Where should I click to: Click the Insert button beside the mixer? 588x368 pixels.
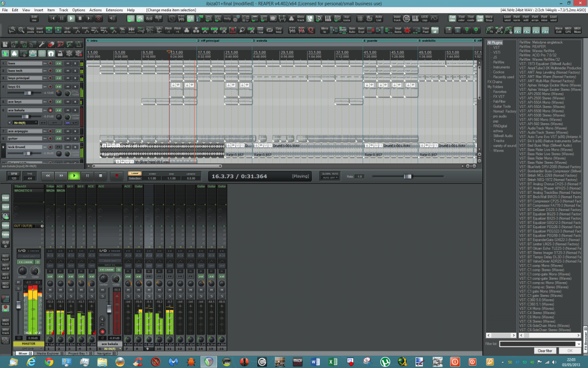coord(5,198)
